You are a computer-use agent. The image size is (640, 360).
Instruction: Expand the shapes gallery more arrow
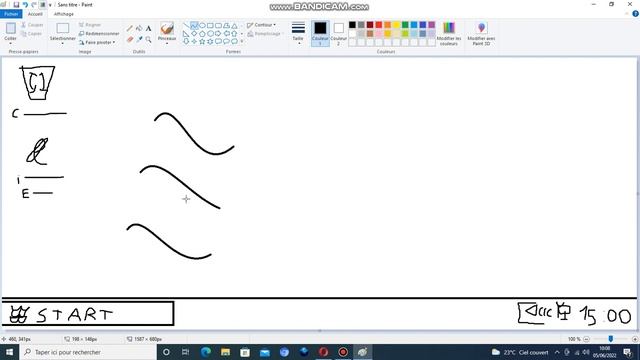tap(242, 41)
